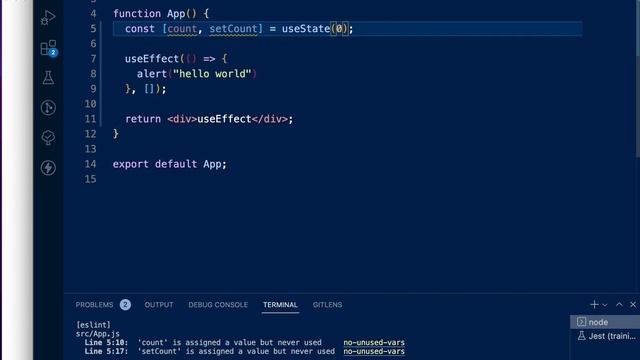This screenshot has height=360, width=640.
Task: Click line number 15 in the gutter
Action: pyautogui.click(x=90, y=179)
